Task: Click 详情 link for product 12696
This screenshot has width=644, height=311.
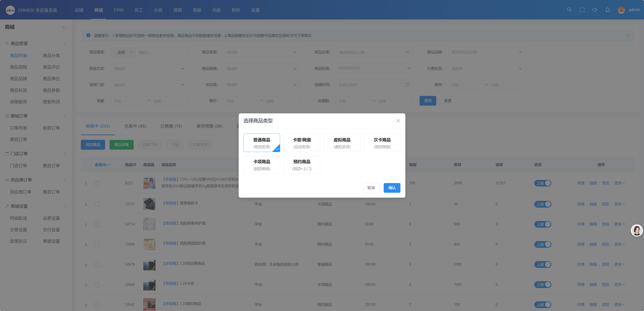Action: click(x=580, y=244)
